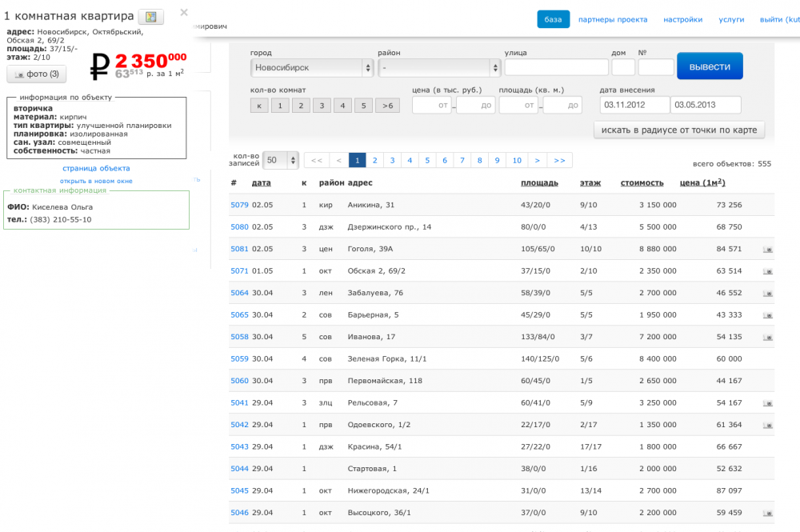Viewport: 800px width, 532px height.
Task: Go to page 5 of results
Action: 427,160
